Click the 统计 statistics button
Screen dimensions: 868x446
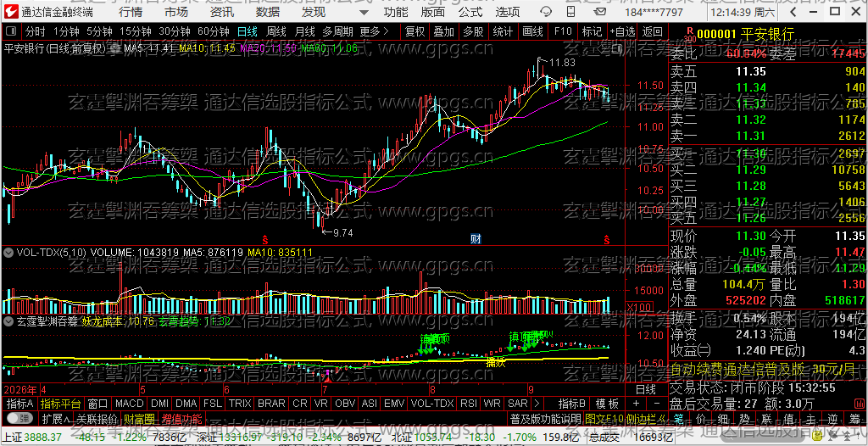click(x=503, y=31)
